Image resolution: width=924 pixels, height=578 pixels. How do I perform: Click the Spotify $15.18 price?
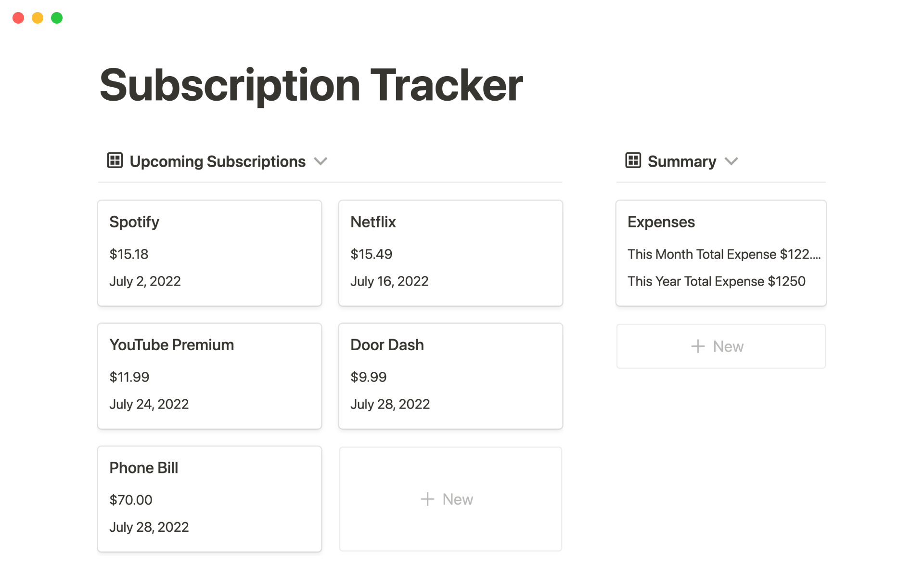tap(129, 254)
